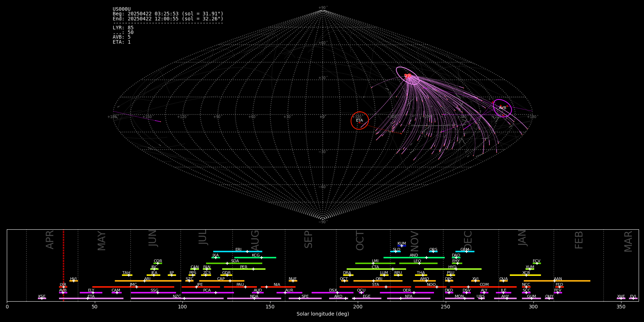This screenshot has width=644, height=322.
Task: Click the XHE shower label on timeline
Action: coord(621,297)
